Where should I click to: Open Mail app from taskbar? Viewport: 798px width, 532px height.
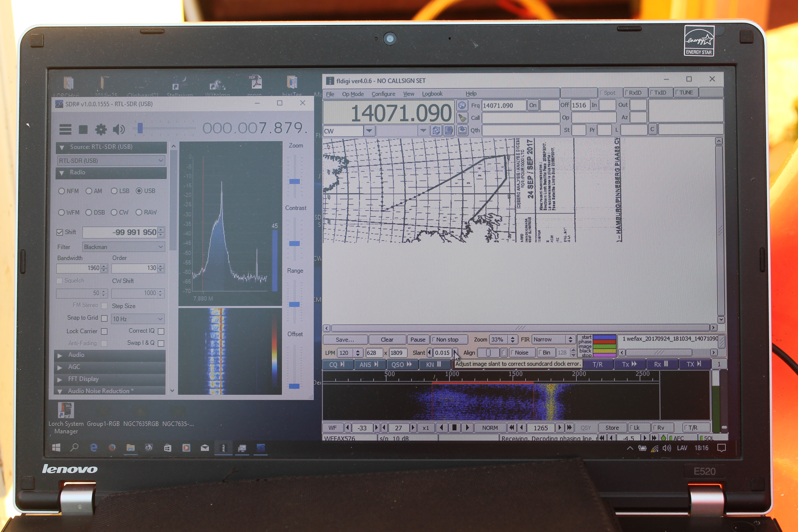[x=205, y=448]
